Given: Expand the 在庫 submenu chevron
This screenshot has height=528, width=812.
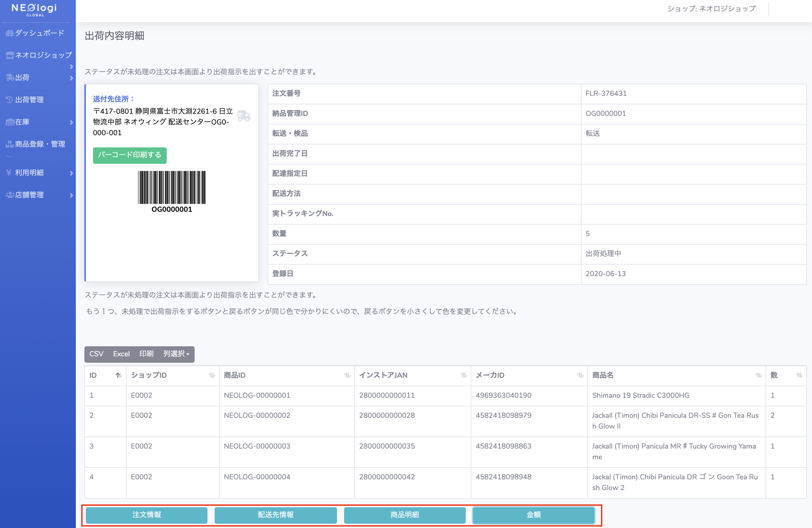Looking at the screenshot, I should tap(71, 122).
